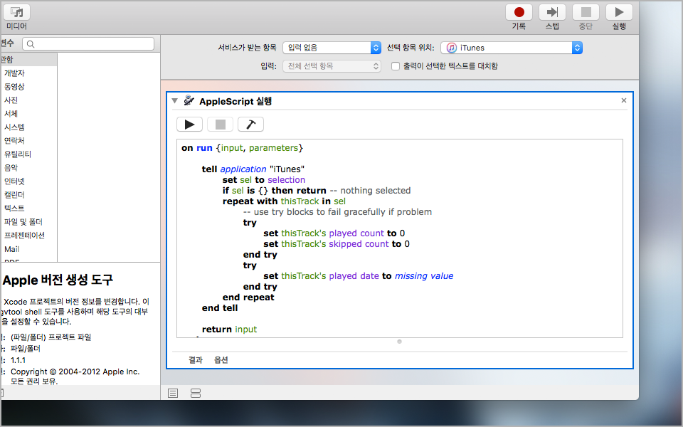This screenshot has width=683, height=427.
Task: Click inside the AppleScript code editor
Action: 399,238
